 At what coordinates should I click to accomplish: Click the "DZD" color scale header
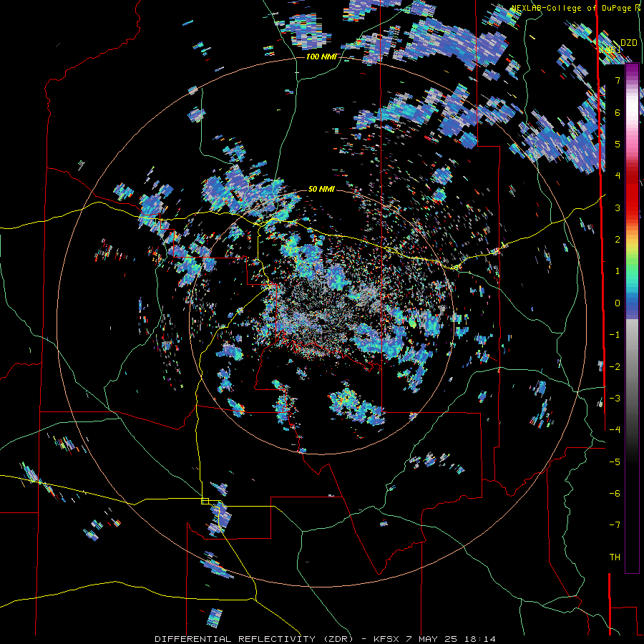pos(628,43)
